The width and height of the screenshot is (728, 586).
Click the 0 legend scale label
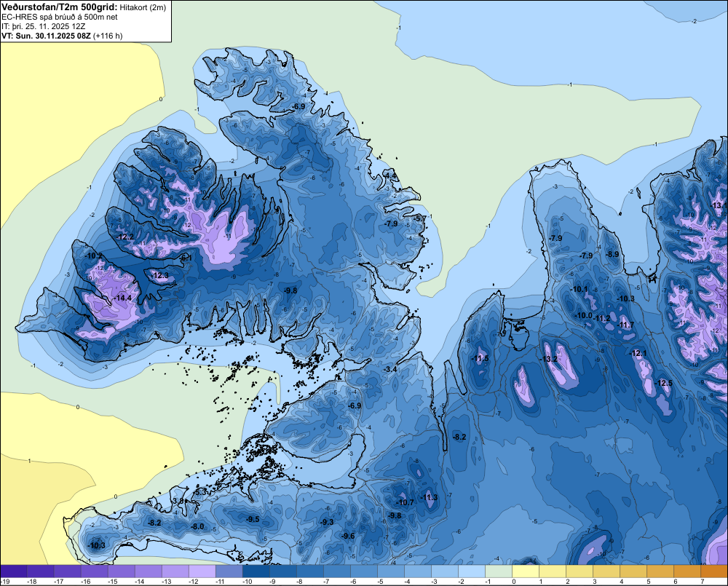tap(514, 582)
